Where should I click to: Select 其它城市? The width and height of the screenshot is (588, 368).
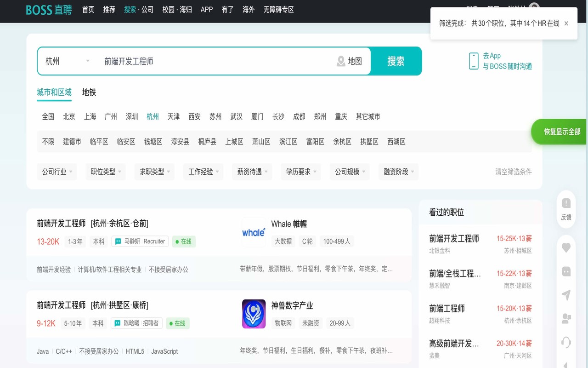coord(368,117)
